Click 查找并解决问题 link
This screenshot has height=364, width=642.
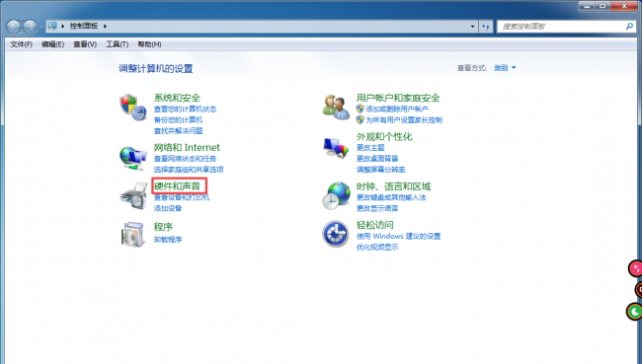coord(178,131)
